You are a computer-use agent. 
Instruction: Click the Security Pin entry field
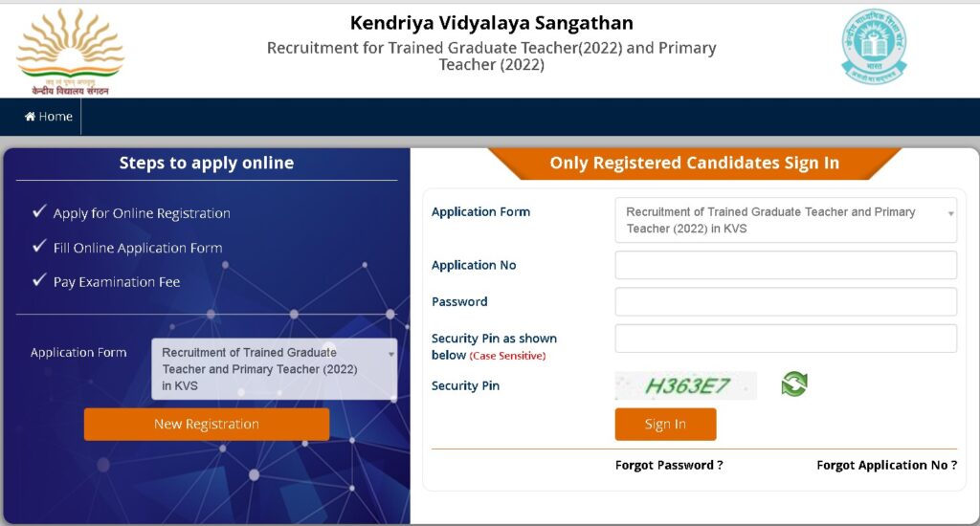[x=785, y=339]
